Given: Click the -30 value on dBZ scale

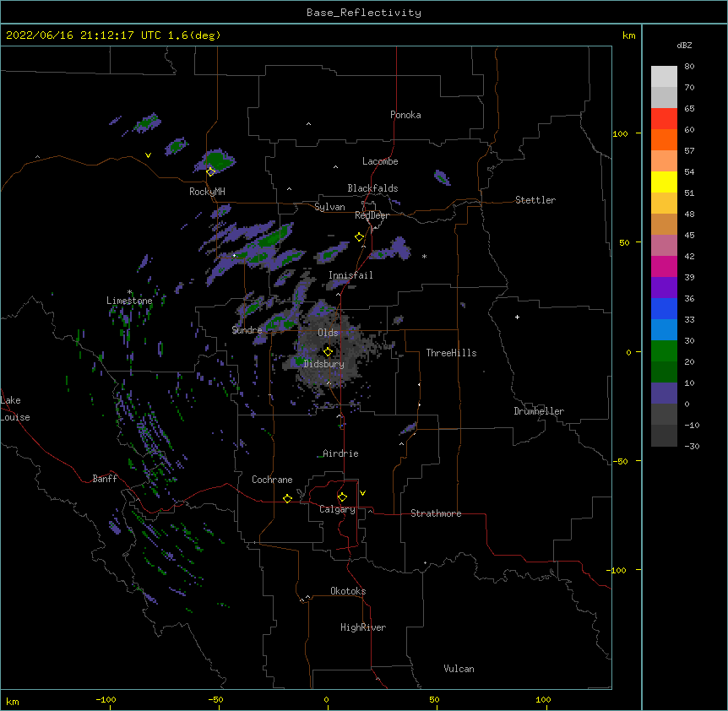Looking at the screenshot, I should point(692,446).
